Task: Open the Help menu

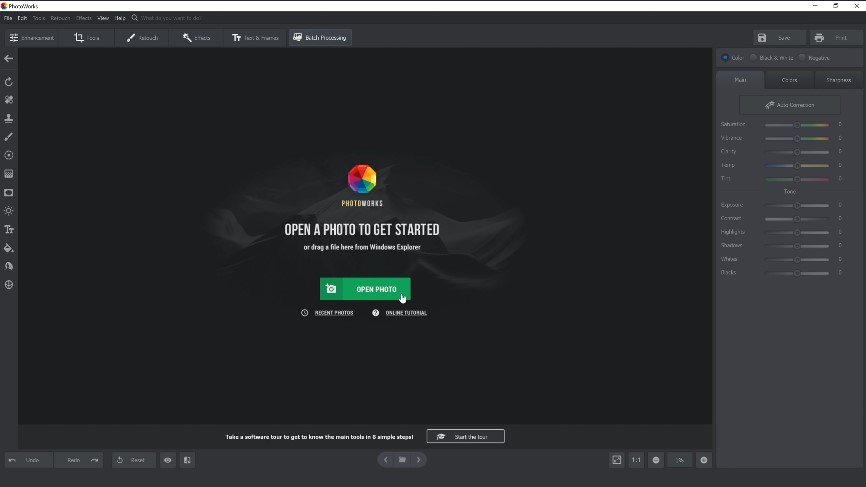Action: point(120,18)
